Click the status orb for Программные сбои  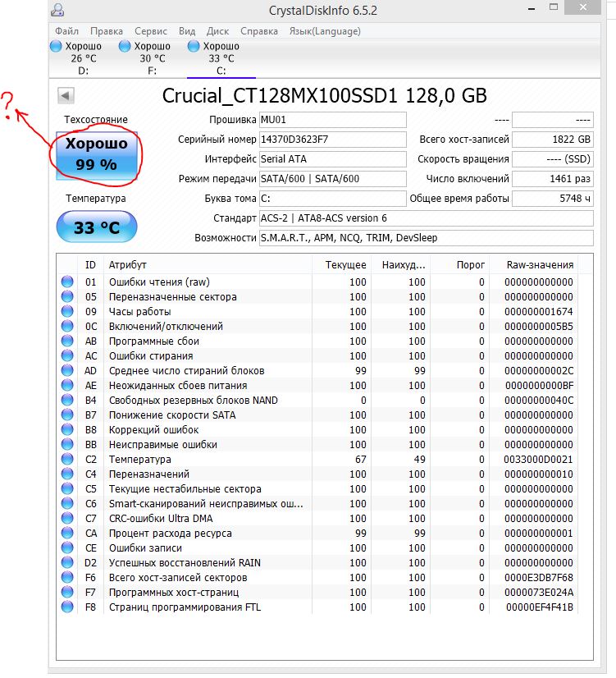coord(67,341)
